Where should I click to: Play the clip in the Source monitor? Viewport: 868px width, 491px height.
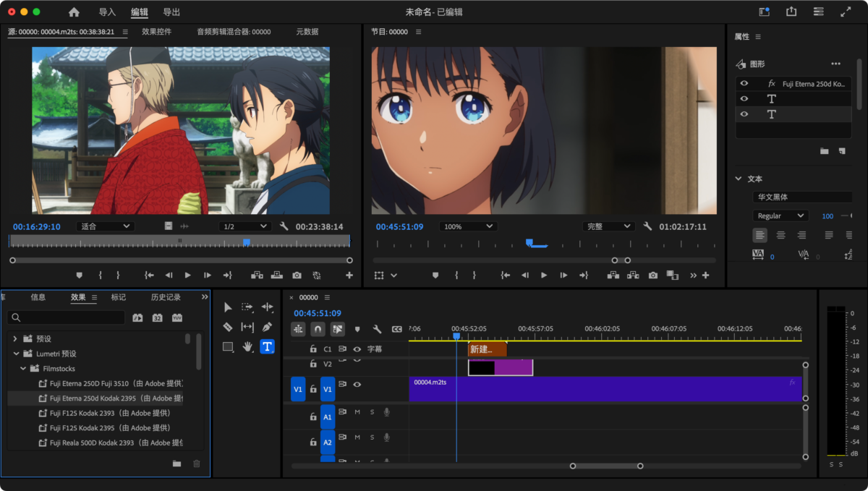pyautogui.click(x=188, y=276)
